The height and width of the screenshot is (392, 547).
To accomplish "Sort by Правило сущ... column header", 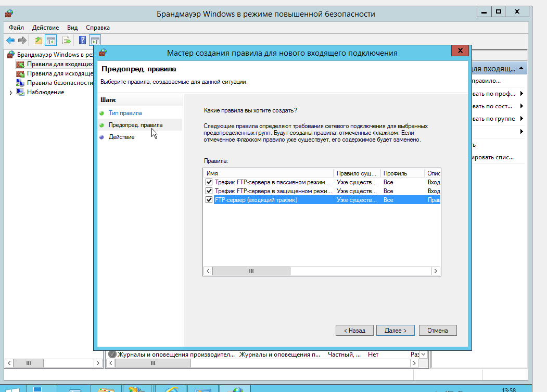I will point(357,173).
